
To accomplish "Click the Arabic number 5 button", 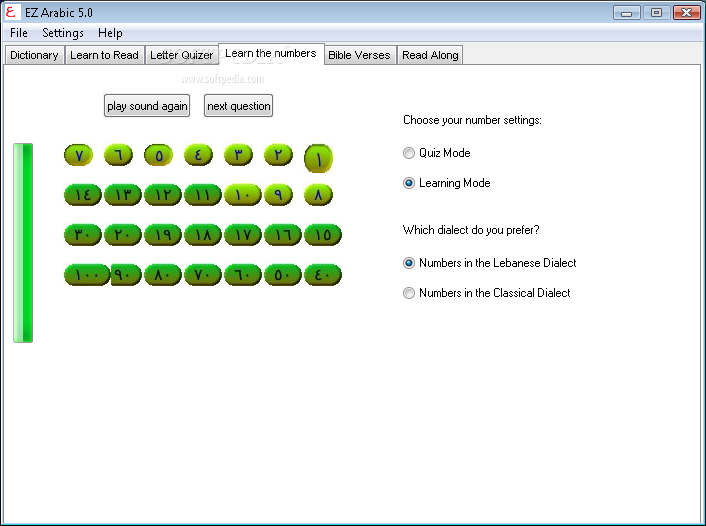I will 158,155.
